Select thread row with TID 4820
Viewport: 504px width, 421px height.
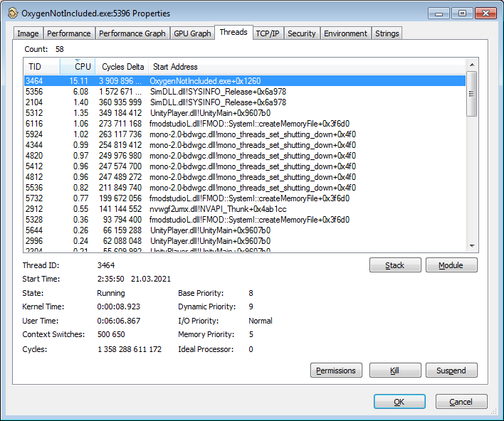(245, 156)
